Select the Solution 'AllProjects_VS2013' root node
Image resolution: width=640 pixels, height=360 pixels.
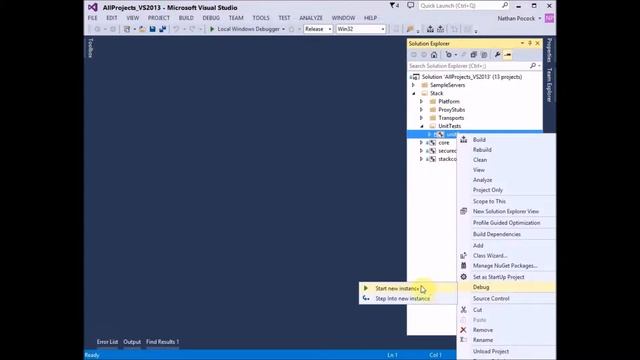tap(471, 77)
